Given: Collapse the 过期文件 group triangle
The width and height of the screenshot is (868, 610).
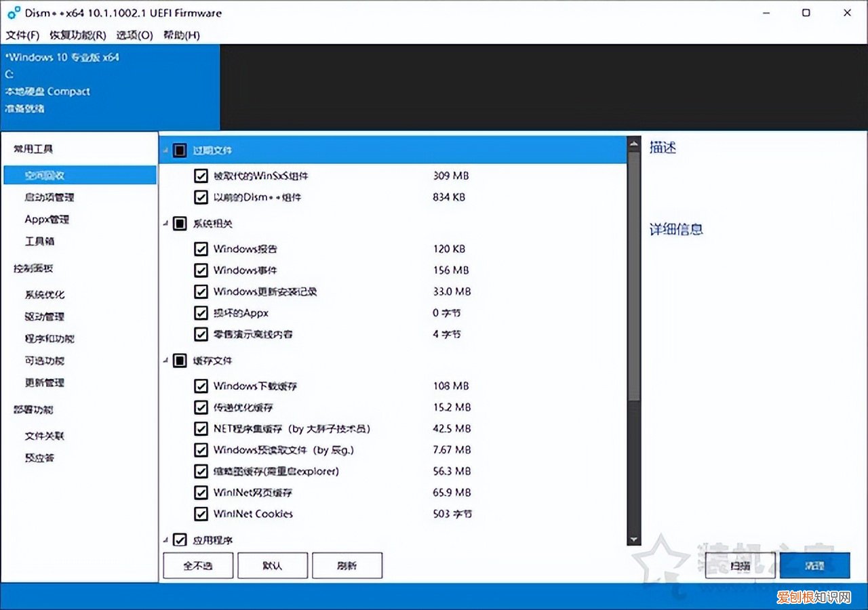Looking at the screenshot, I should 165,150.
